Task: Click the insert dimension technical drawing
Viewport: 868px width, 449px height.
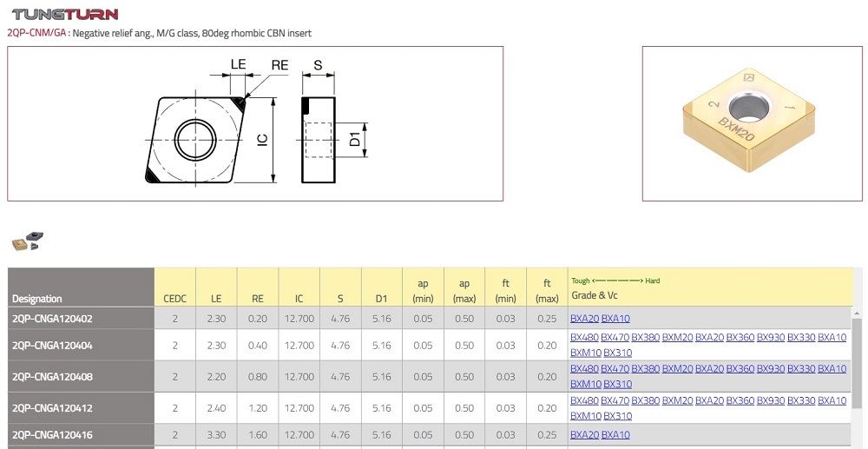Action: (x=255, y=123)
